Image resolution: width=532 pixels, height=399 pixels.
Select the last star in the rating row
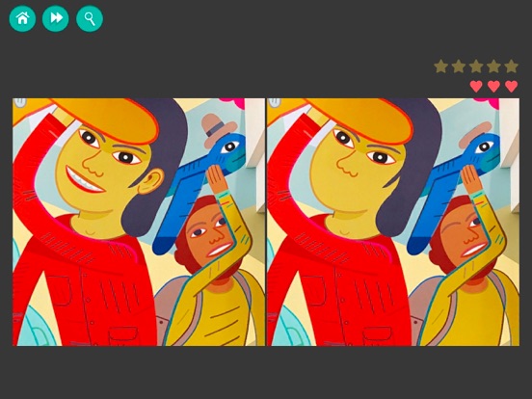coord(512,66)
